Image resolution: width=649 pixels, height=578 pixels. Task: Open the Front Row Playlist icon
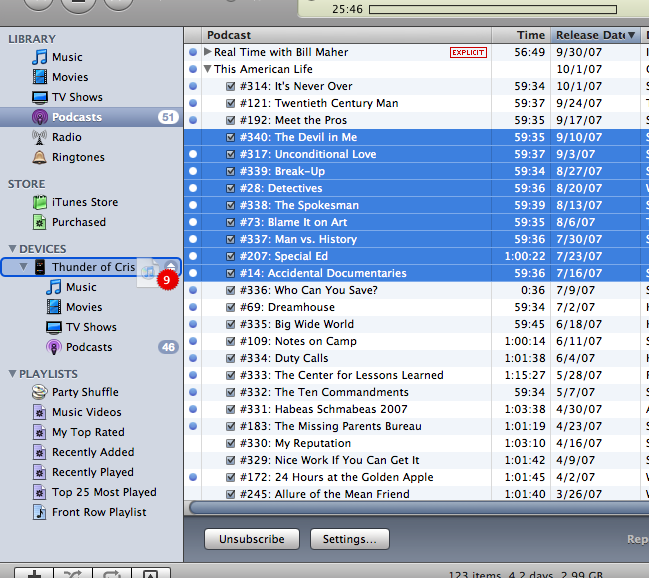tap(39, 512)
